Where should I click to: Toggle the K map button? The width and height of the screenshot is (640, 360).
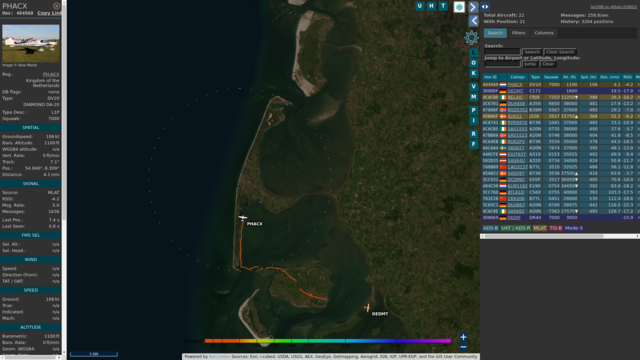click(x=473, y=73)
